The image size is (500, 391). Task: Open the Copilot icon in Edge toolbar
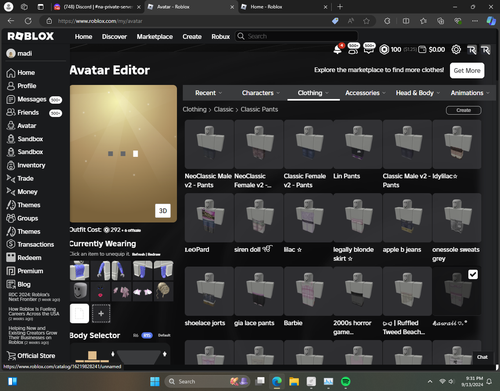(491, 21)
